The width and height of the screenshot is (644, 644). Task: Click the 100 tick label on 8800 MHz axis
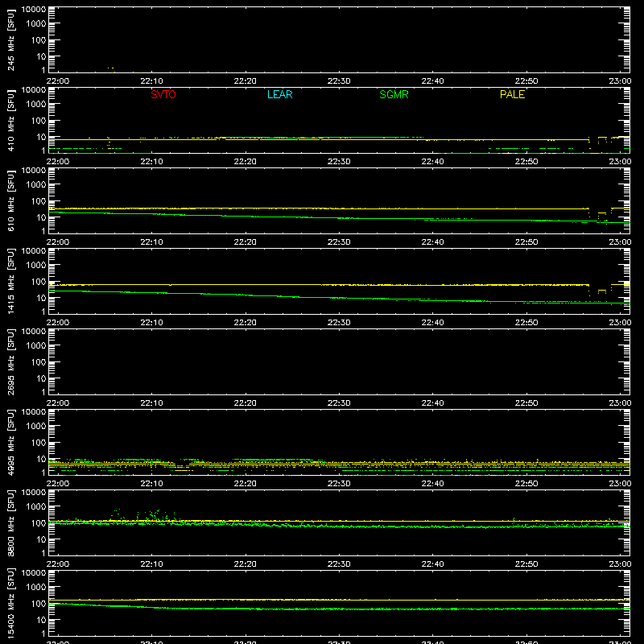click(x=39, y=523)
